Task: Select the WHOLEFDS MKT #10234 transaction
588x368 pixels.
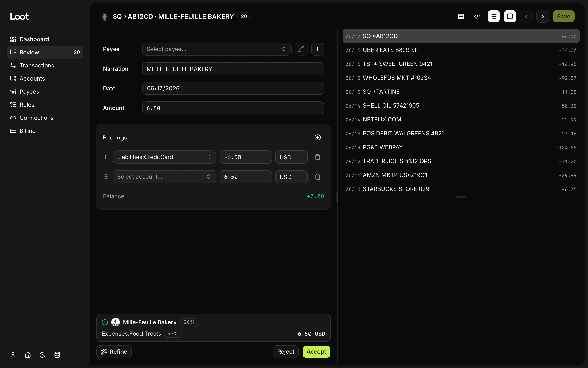Action: click(x=461, y=78)
